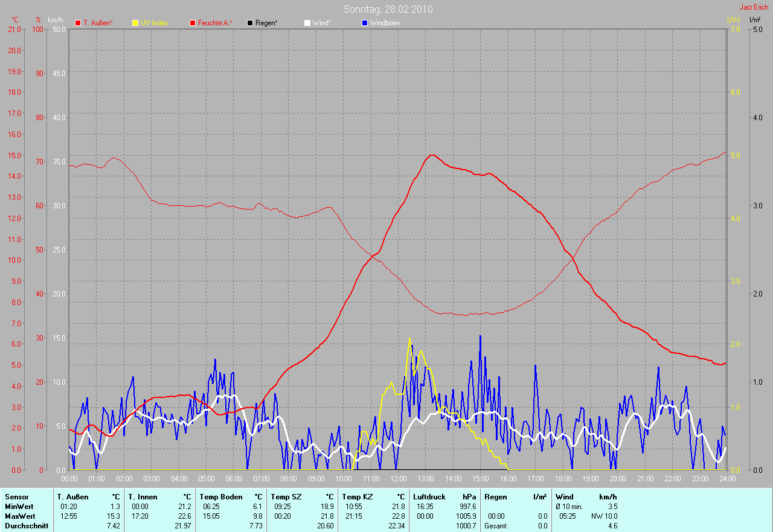Click the Luftdruck column header

point(431,497)
